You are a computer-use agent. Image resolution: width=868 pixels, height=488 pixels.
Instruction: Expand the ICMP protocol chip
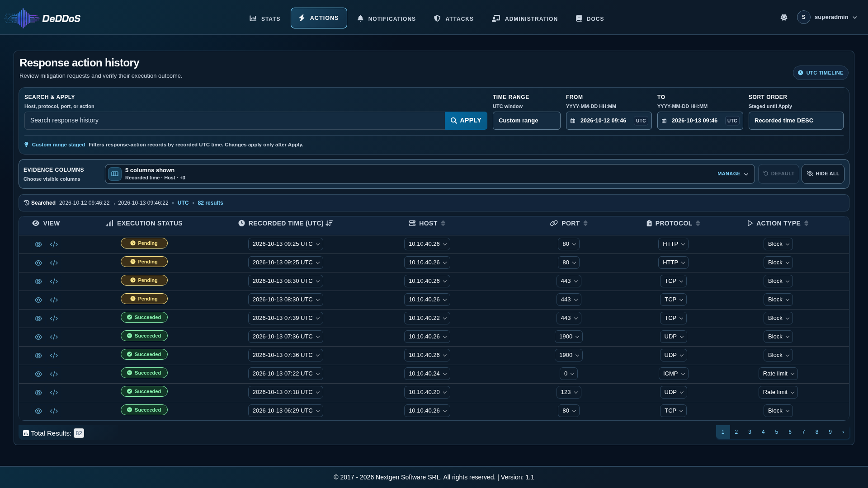click(x=673, y=374)
